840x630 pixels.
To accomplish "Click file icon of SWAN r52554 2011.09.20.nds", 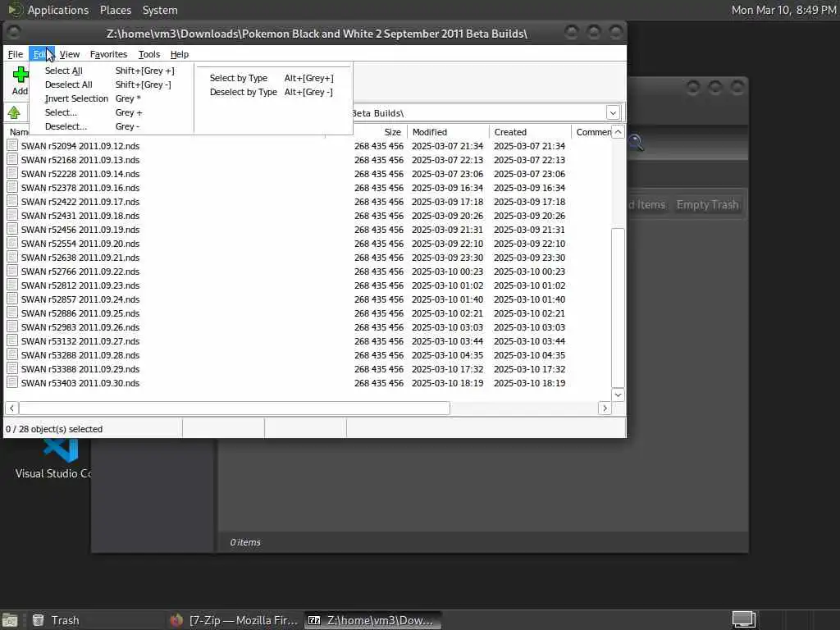I will pos(12,243).
